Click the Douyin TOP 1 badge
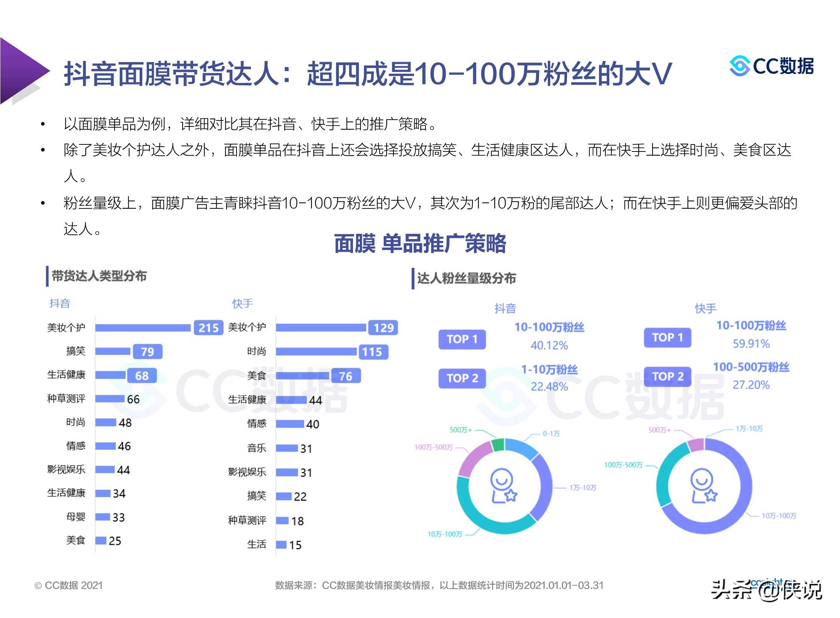Screen dimensions: 840x618 (x=462, y=339)
